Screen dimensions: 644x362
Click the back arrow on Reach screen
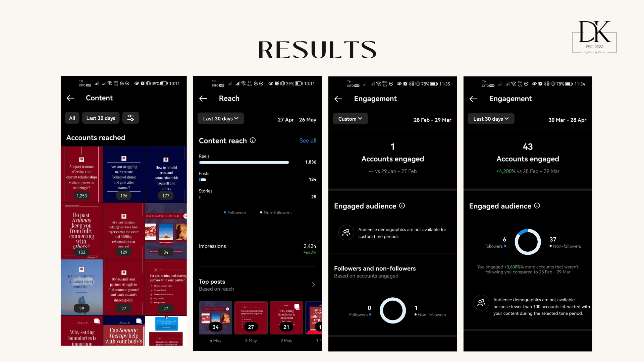(204, 98)
